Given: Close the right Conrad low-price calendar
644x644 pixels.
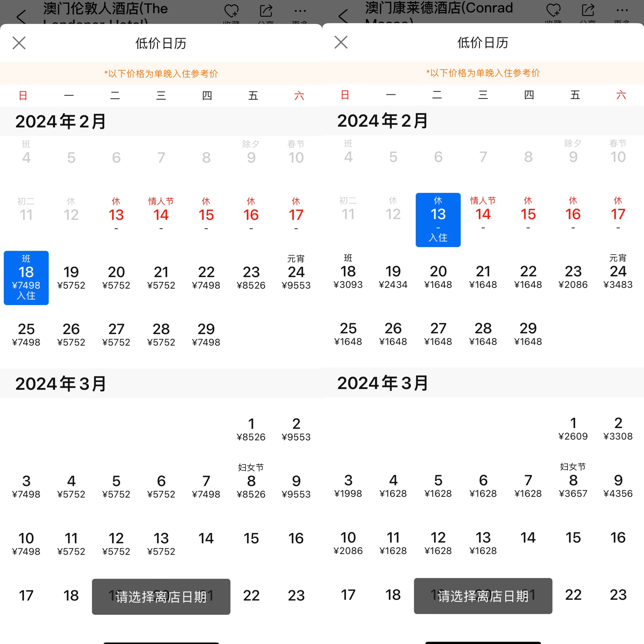Looking at the screenshot, I should 341,42.
